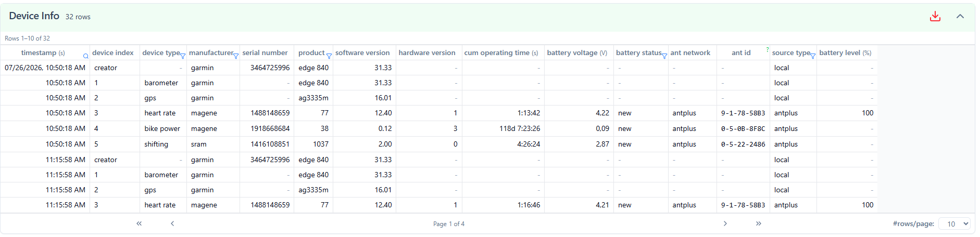Go to previous page of table
This screenshot has width=980, height=237.
click(x=172, y=223)
